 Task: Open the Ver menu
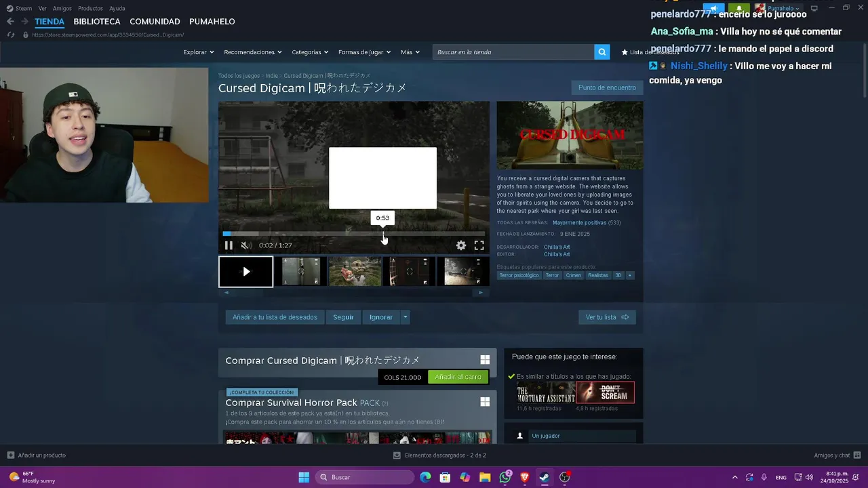42,8
